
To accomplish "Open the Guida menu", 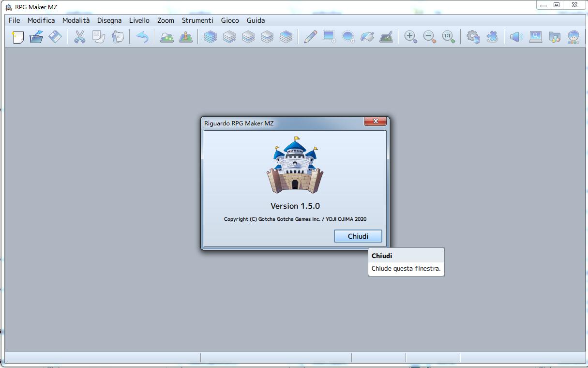I will 256,20.
